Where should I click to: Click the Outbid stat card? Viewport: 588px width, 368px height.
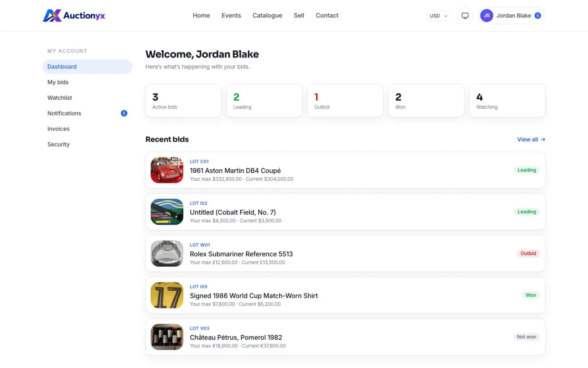tap(345, 101)
